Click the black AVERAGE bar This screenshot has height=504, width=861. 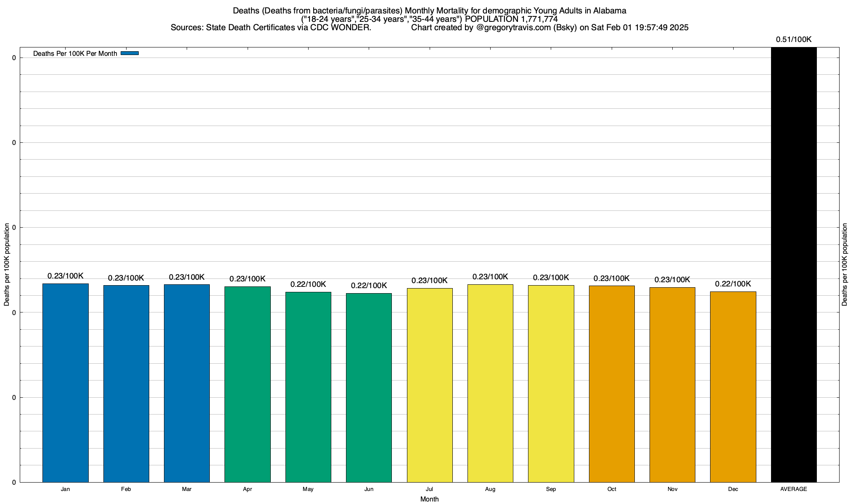pos(794,265)
